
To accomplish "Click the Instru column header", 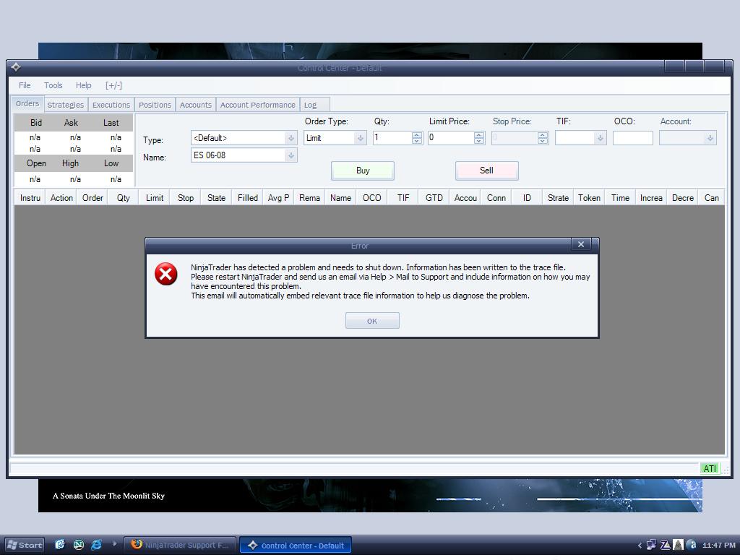I will 30,198.
